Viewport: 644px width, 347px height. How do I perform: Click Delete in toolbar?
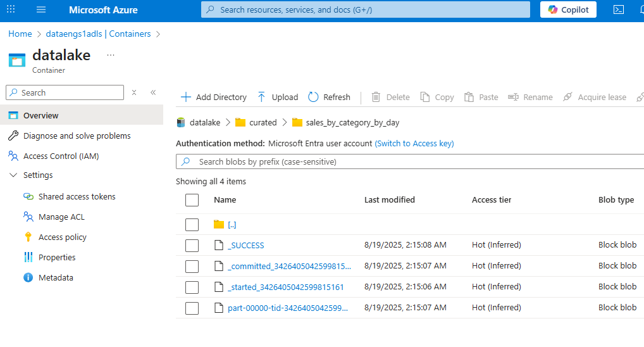(390, 97)
